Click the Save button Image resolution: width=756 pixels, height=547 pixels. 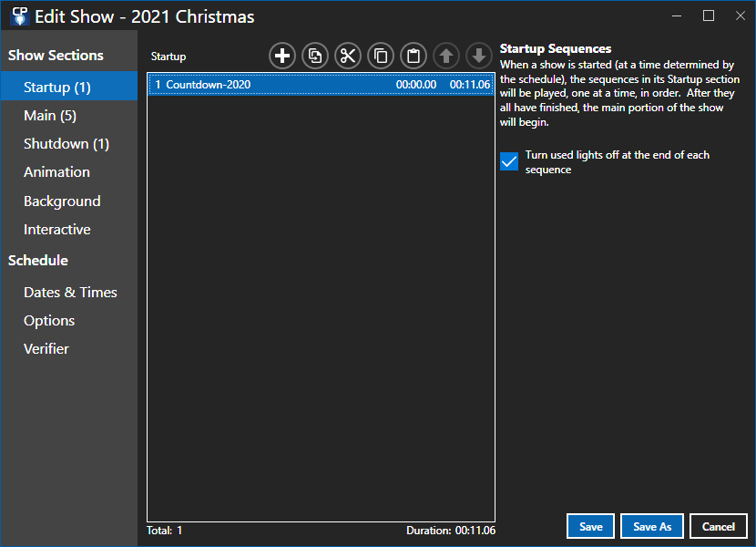(x=590, y=526)
